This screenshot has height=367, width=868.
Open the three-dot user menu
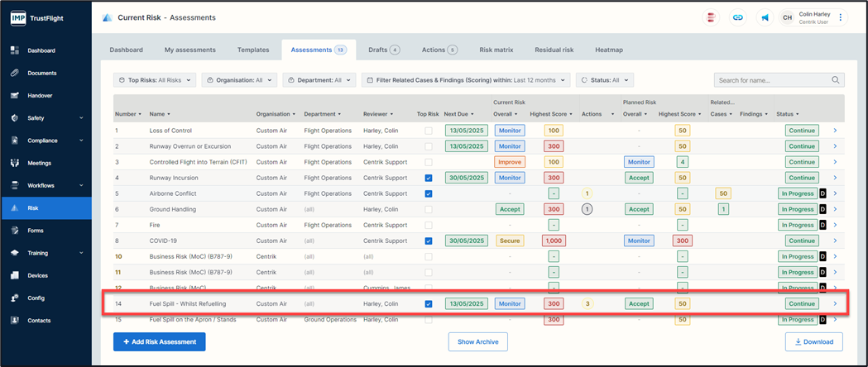(841, 17)
